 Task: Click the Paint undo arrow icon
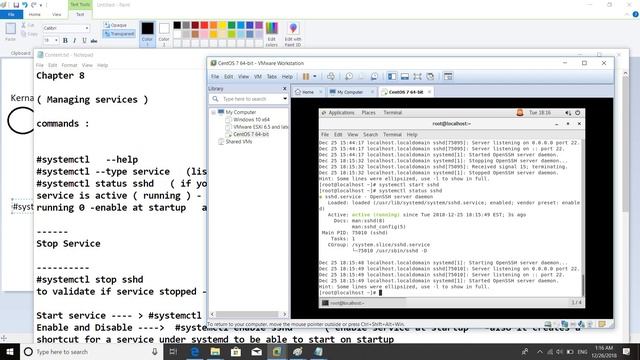[x=24, y=5]
